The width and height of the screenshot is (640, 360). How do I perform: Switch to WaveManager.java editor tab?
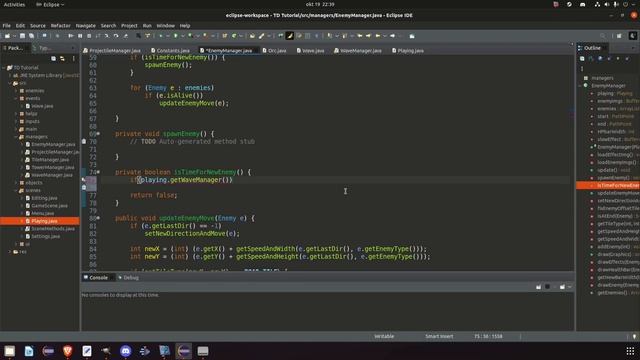pos(358,51)
